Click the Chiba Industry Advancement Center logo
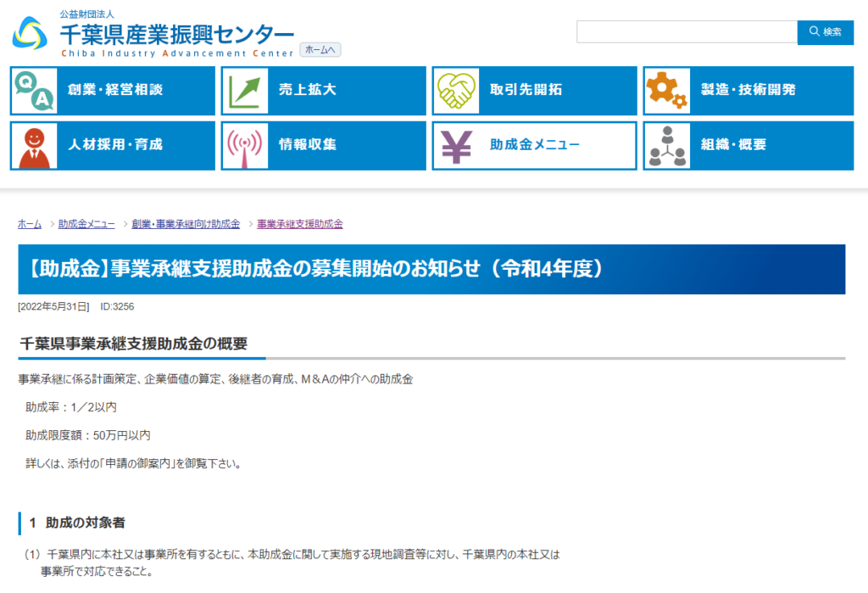 153,33
